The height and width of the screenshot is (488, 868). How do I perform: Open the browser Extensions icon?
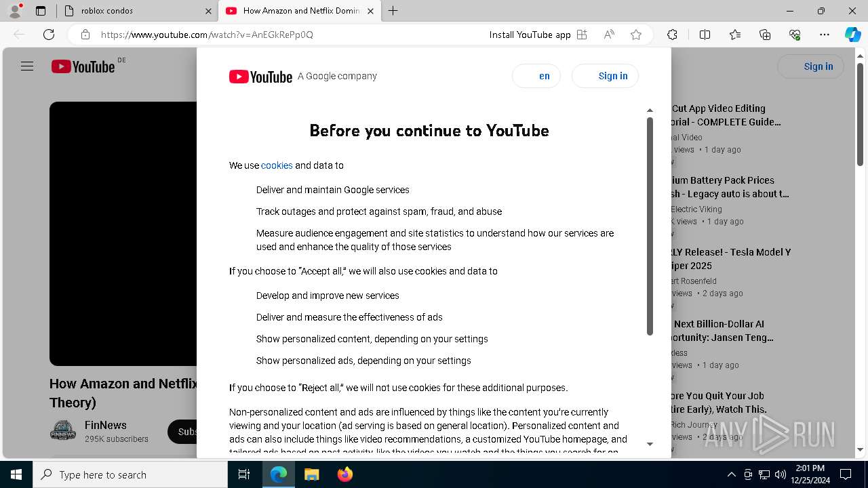point(672,35)
